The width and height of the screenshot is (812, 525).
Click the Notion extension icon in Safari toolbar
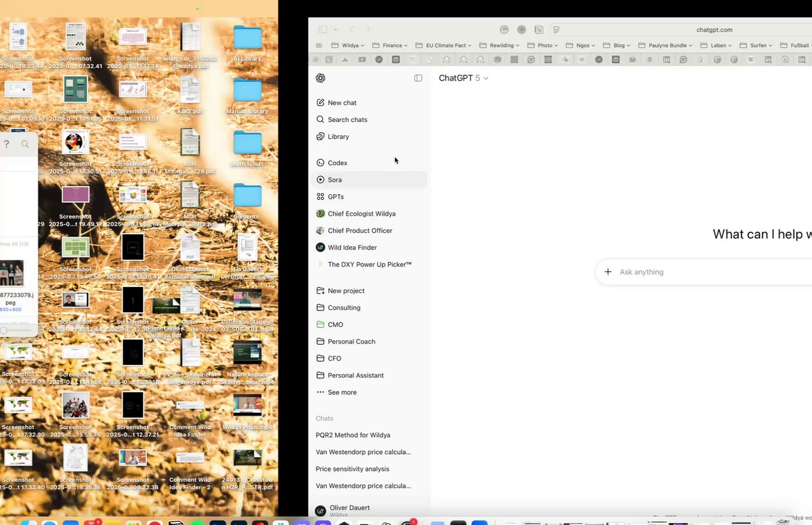(539, 29)
